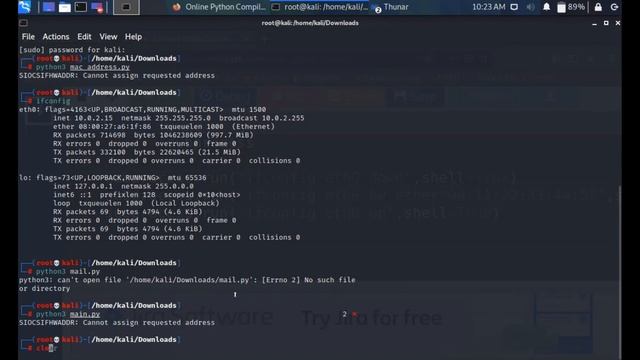
Task: Open the file manager launcher in panel
Action: pyautogui.click(x=64, y=7)
